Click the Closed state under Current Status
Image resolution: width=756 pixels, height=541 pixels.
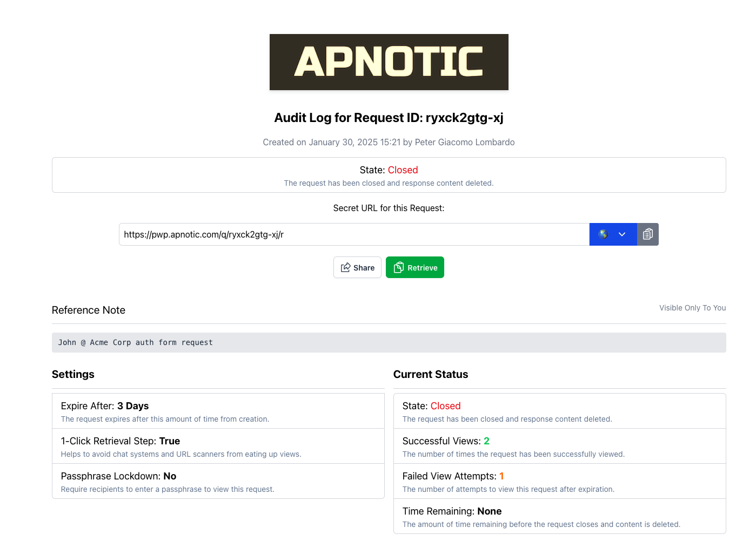point(445,406)
